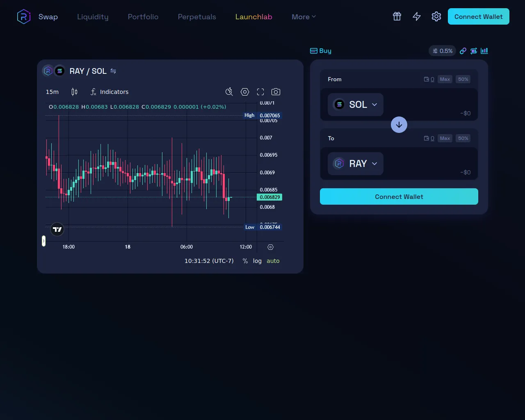Click the 0.007 price axis label
The image size is (525, 420).
pyautogui.click(x=266, y=138)
